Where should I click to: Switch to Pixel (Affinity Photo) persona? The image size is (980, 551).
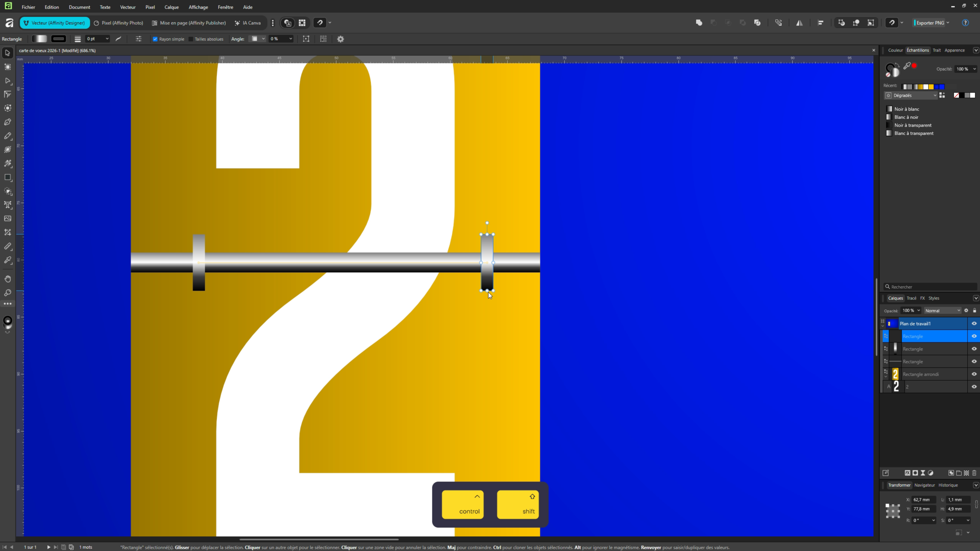click(x=119, y=23)
